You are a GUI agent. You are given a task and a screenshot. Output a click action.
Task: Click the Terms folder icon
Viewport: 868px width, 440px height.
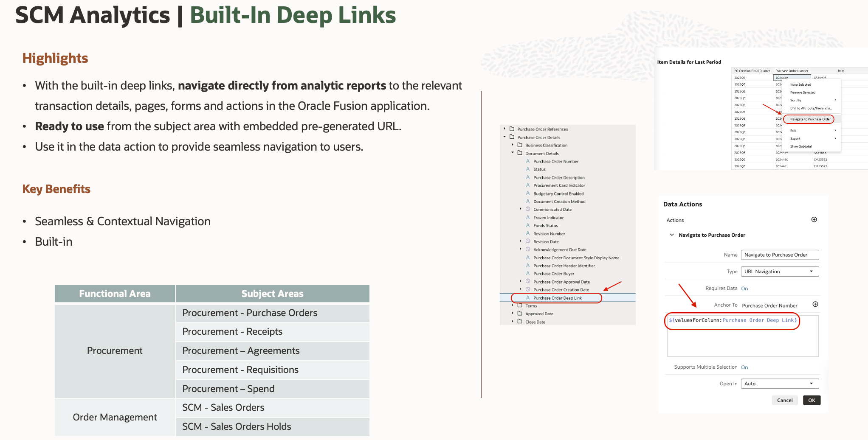pos(520,305)
